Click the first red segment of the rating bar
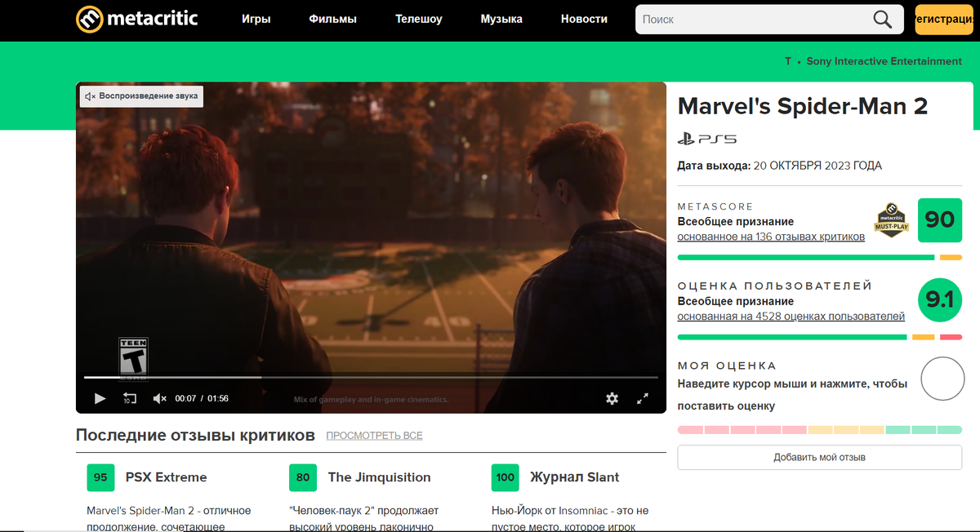Viewport: 980px width, 532px height. point(690,429)
